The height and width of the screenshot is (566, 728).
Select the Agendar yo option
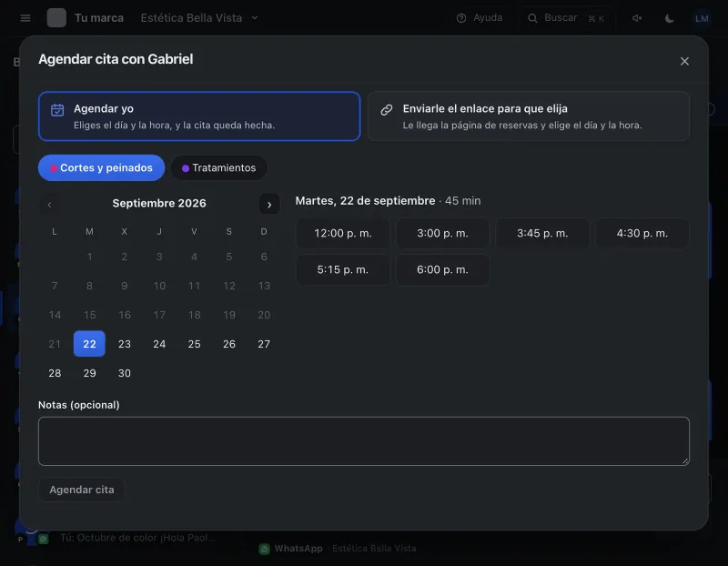[x=199, y=116]
